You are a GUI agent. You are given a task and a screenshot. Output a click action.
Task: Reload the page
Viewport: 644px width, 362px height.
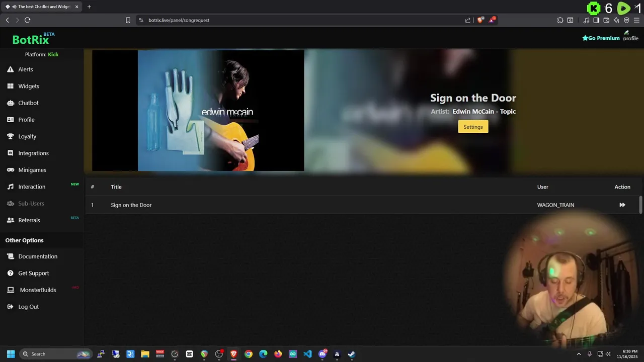click(x=27, y=20)
